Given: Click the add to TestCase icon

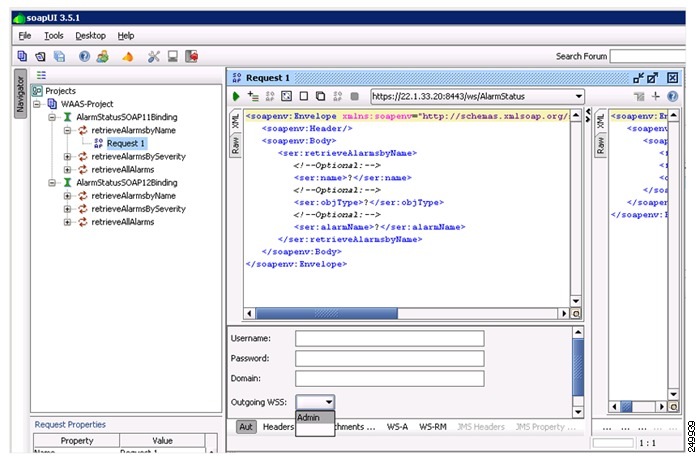Looking at the screenshot, I should pyautogui.click(x=253, y=96).
